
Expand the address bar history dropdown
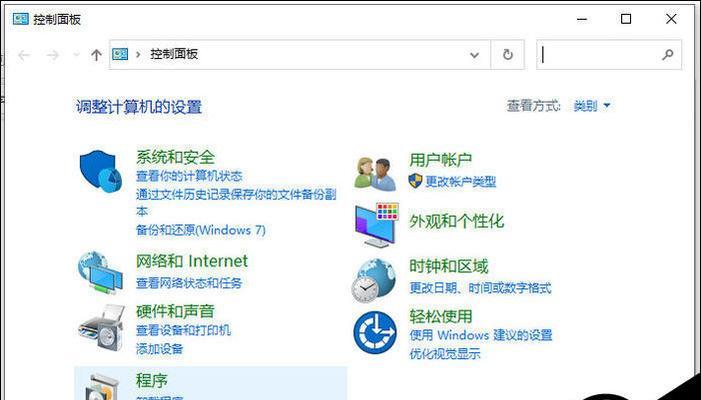(474, 55)
